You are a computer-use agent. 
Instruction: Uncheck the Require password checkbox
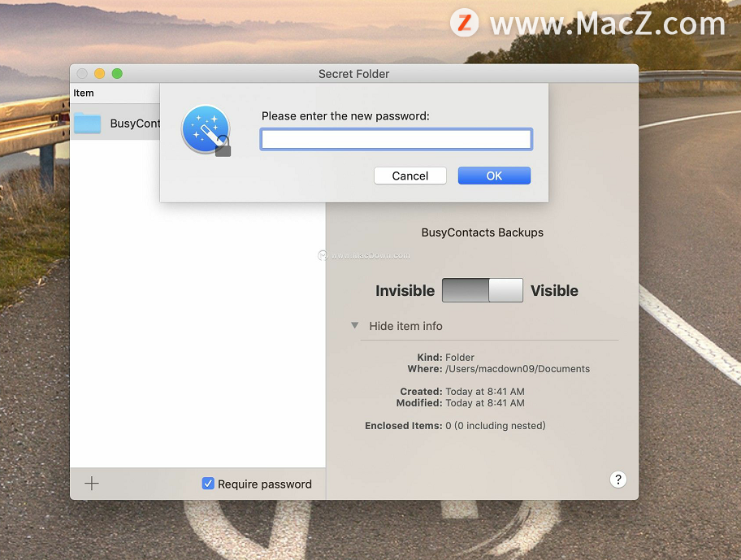click(x=208, y=484)
